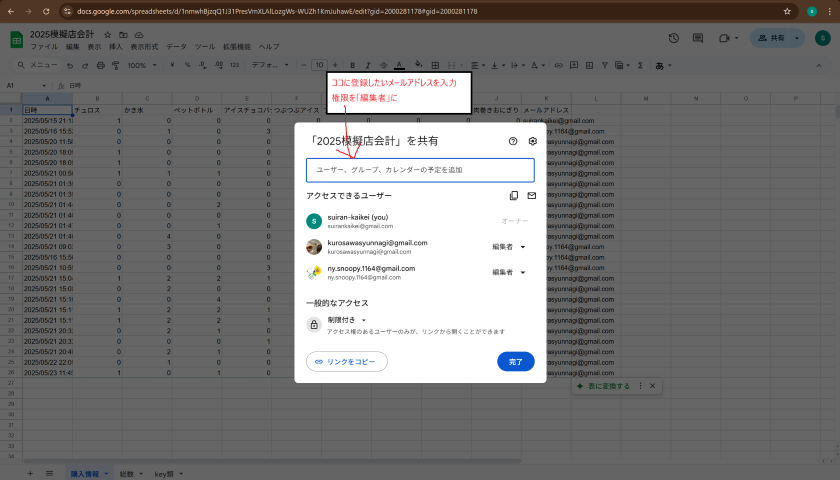Print the spreadsheet

[100, 65]
